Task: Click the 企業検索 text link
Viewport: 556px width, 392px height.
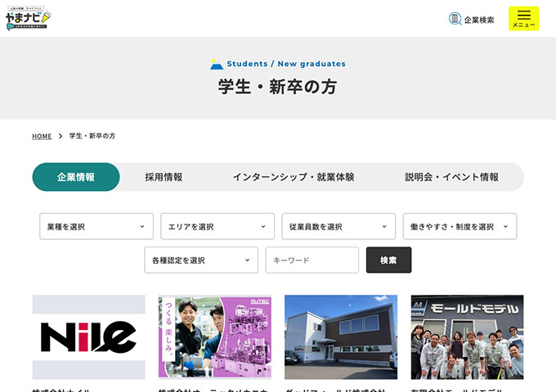Action: point(479,20)
